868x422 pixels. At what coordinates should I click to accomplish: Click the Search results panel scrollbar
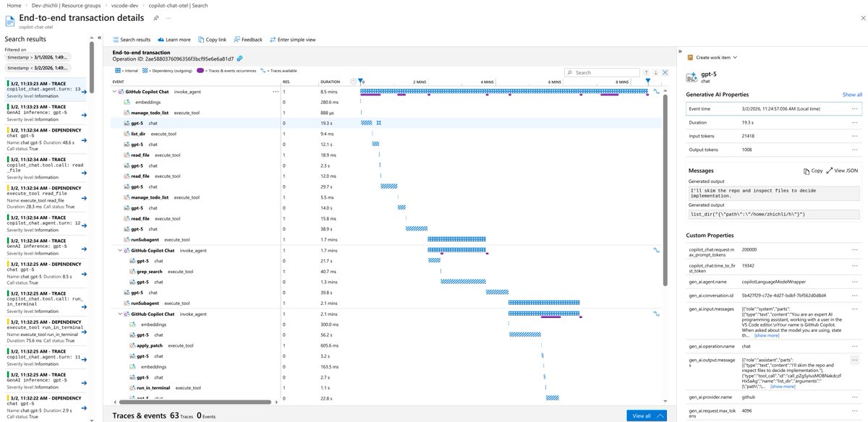click(x=92, y=69)
